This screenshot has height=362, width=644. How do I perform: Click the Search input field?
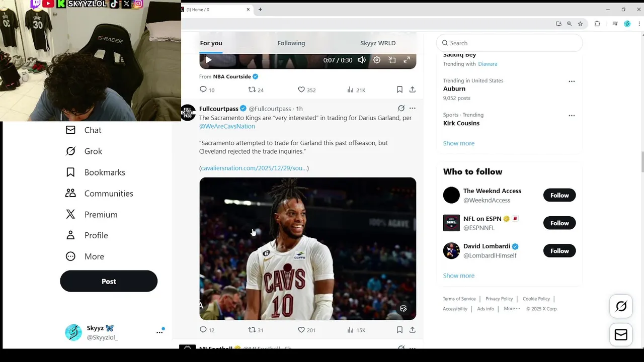pyautogui.click(x=509, y=43)
